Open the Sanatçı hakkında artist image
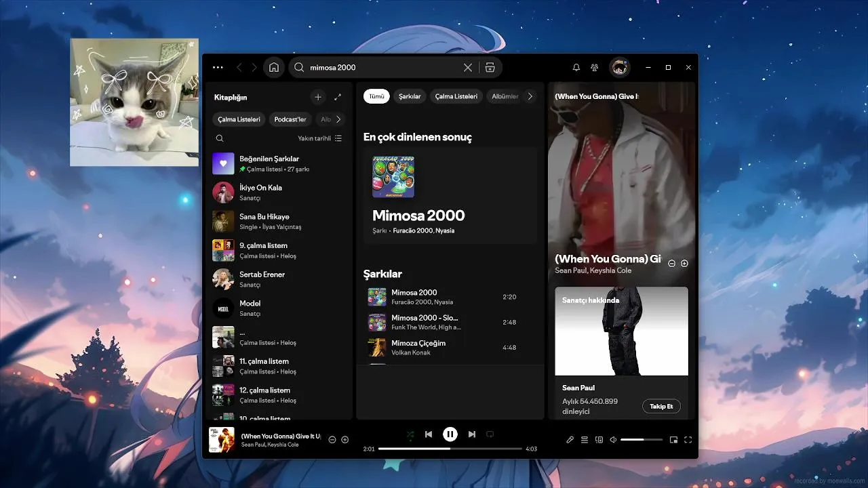The width and height of the screenshot is (868, 488). tap(621, 331)
